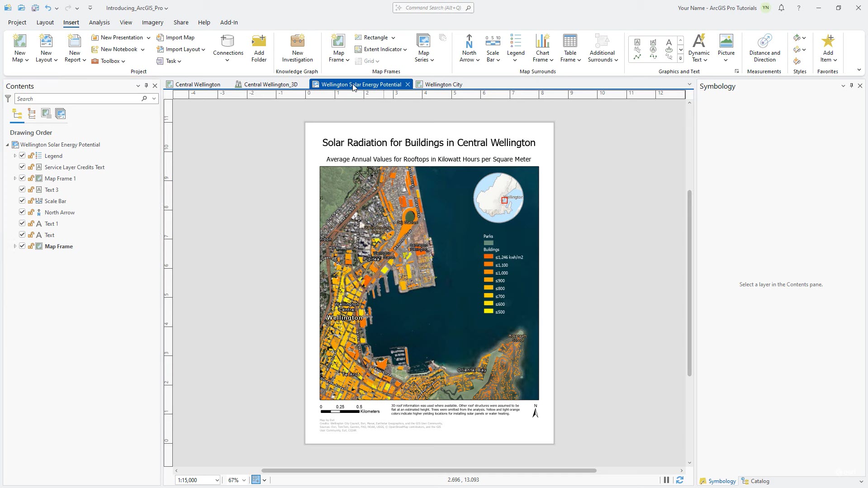Switch to the Central Wellington_3D tab
The width and height of the screenshot is (868, 488).
coord(270,85)
